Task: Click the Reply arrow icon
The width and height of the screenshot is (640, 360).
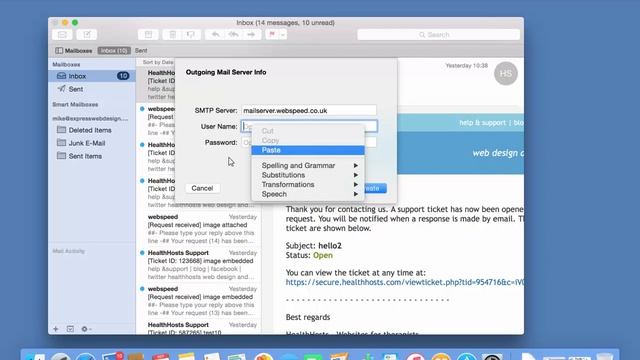Action: tap(215, 35)
